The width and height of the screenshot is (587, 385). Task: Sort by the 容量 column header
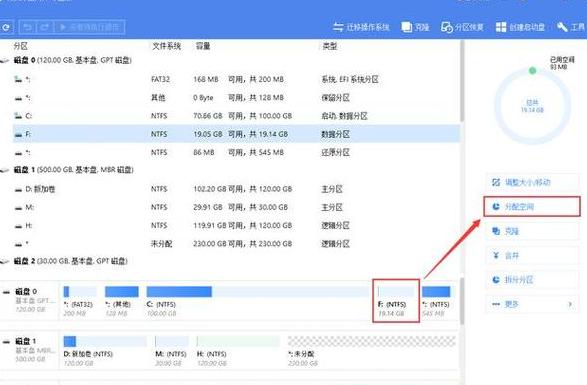[x=203, y=46]
